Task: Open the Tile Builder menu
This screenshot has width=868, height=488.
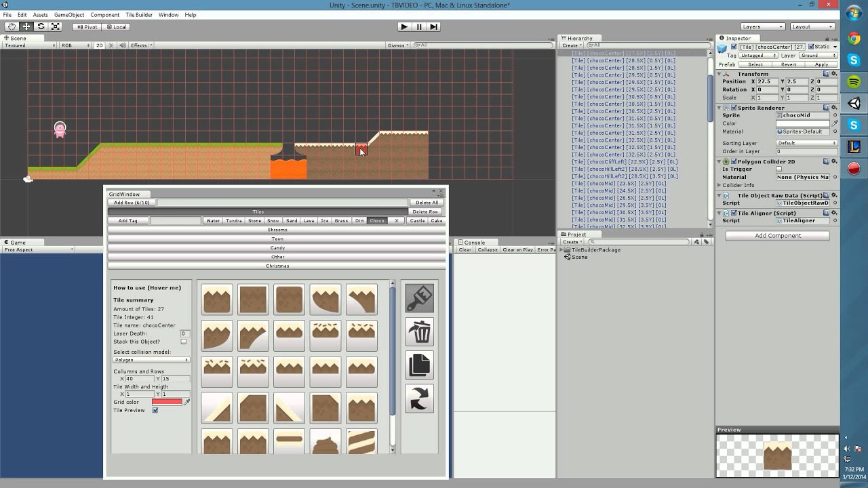Action: [139, 15]
